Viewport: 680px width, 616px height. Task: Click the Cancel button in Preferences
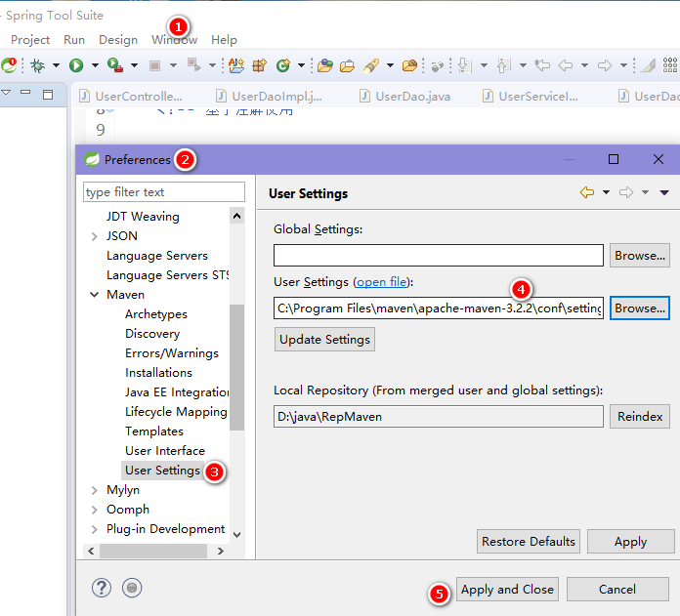[x=617, y=589]
